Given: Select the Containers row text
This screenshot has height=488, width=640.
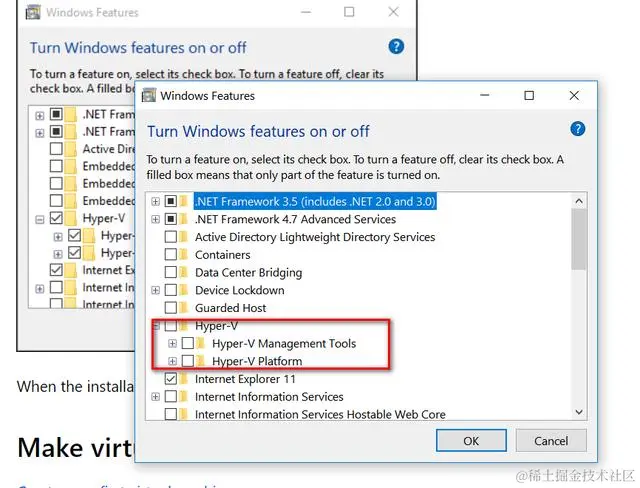Looking at the screenshot, I should point(222,255).
